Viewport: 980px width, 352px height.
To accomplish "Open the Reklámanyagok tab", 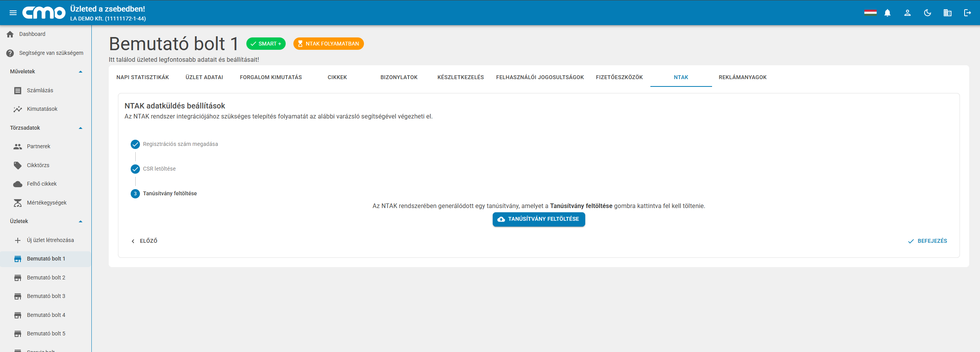I will [743, 78].
